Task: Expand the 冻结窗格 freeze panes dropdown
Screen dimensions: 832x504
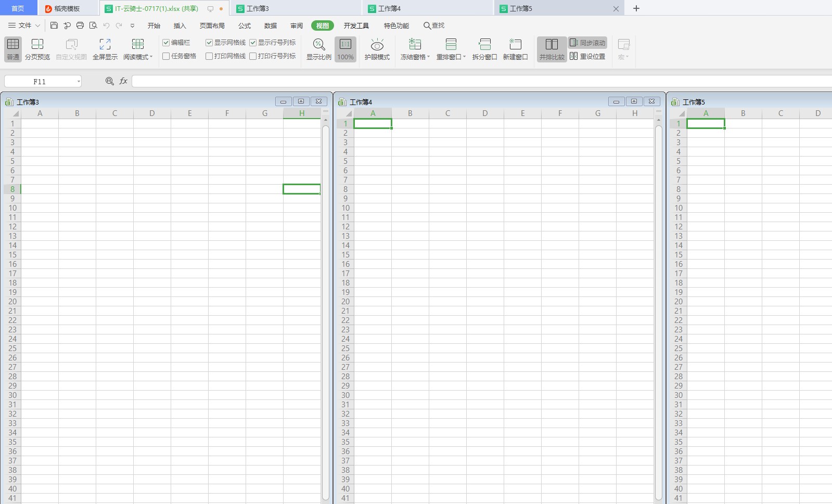Action: coord(415,49)
